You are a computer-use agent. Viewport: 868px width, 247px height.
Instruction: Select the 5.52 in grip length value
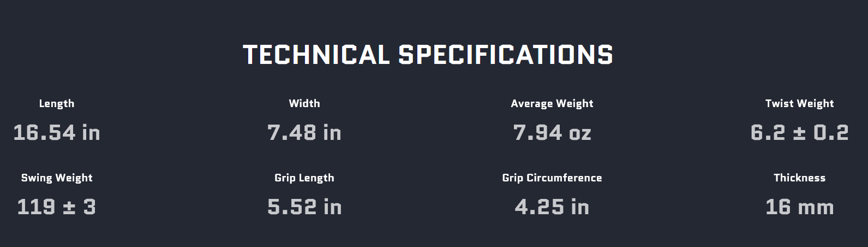point(304,207)
